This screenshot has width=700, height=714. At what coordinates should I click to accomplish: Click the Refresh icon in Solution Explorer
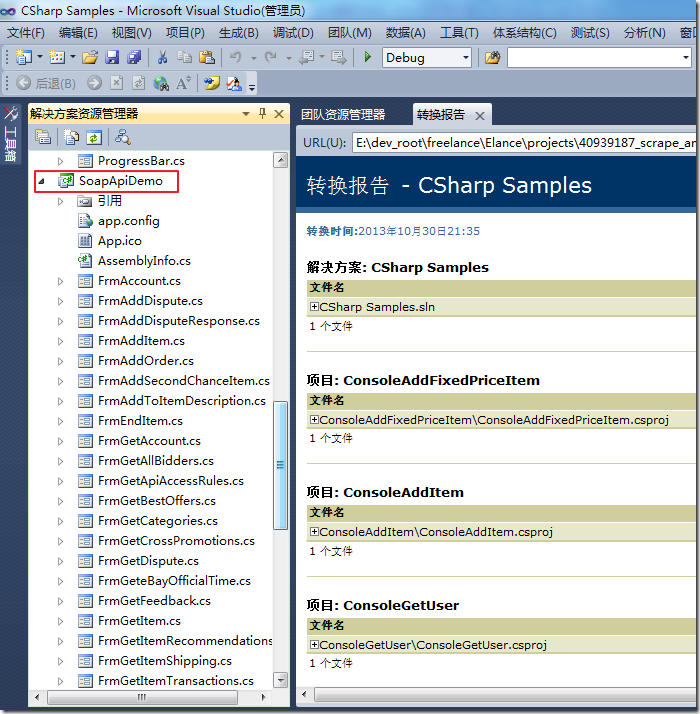94,137
